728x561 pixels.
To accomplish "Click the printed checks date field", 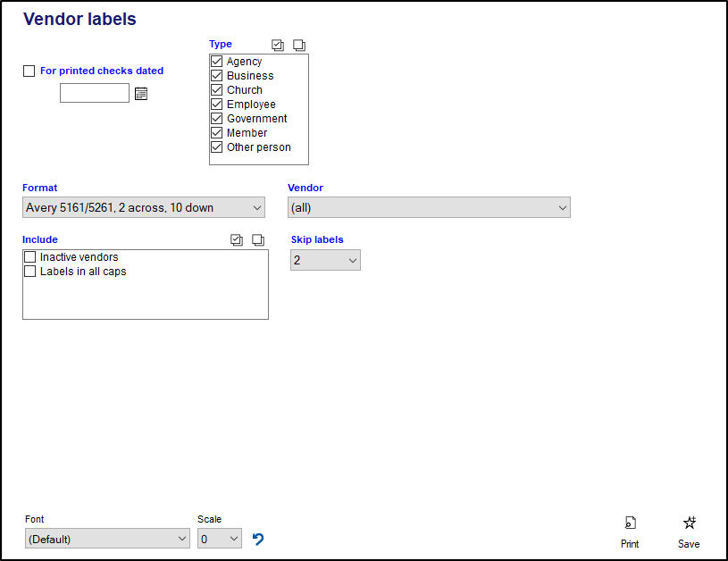I will [x=95, y=93].
